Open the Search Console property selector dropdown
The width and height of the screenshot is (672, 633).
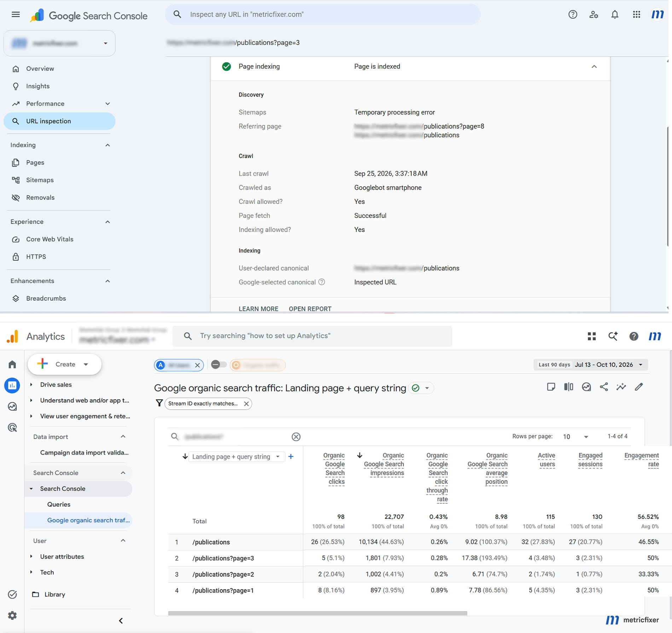pos(59,43)
